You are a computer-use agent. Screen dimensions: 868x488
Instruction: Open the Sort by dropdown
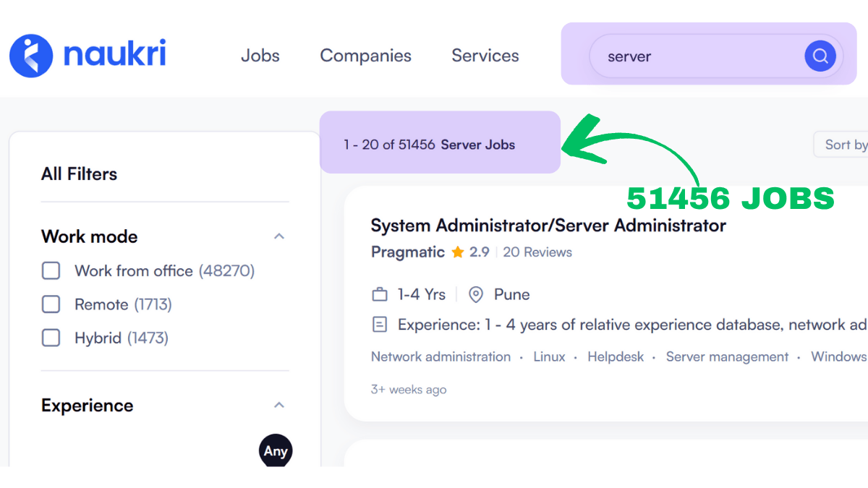843,145
